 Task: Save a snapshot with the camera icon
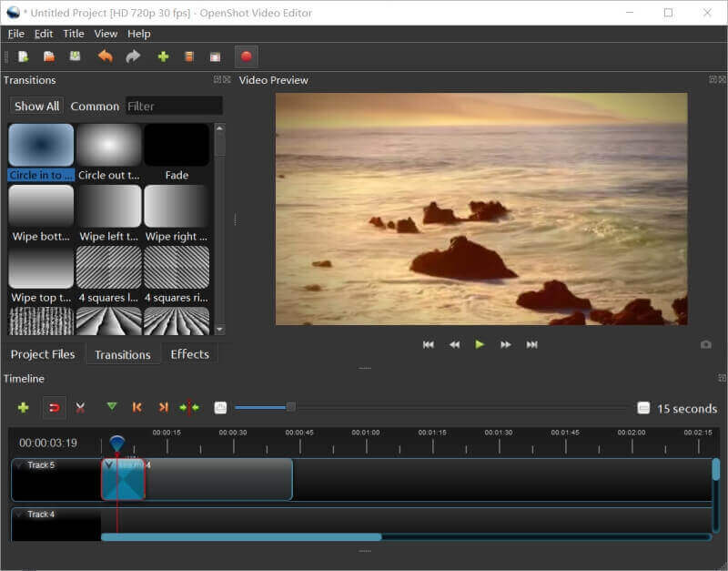[705, 345]
